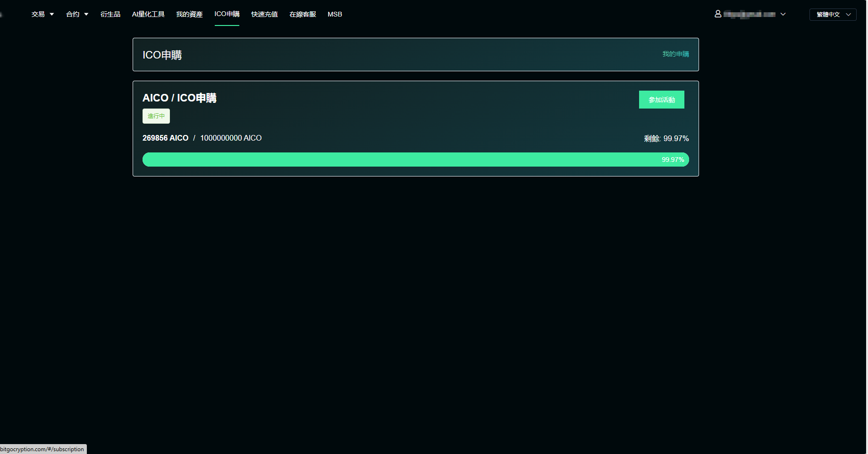The image size is (868, 454).
Task: Navigate to 我的資產
Action: coord(189,14)
